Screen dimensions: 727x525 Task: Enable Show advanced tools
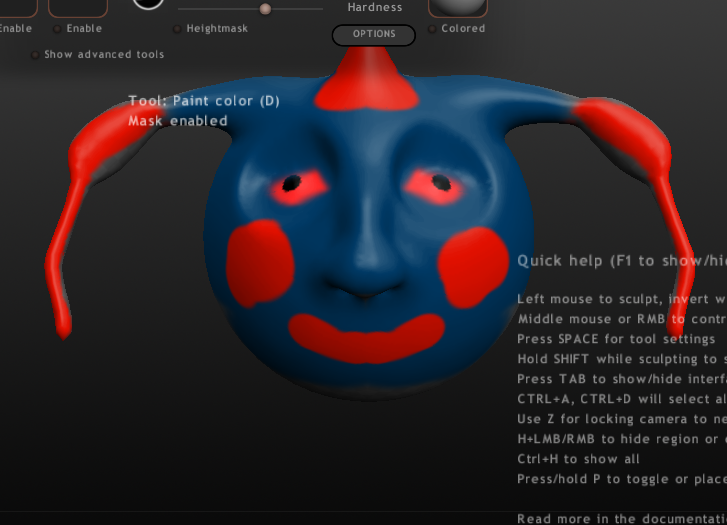pyautogui.click(x=35, y=55)
